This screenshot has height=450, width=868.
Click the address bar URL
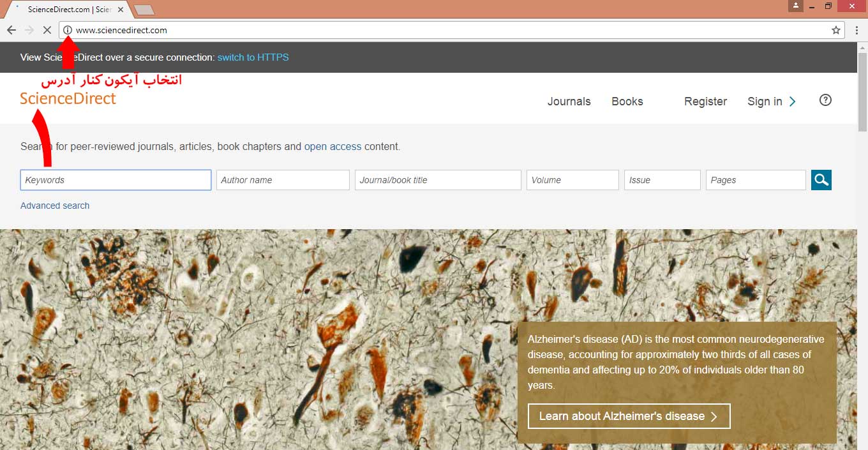121,30
